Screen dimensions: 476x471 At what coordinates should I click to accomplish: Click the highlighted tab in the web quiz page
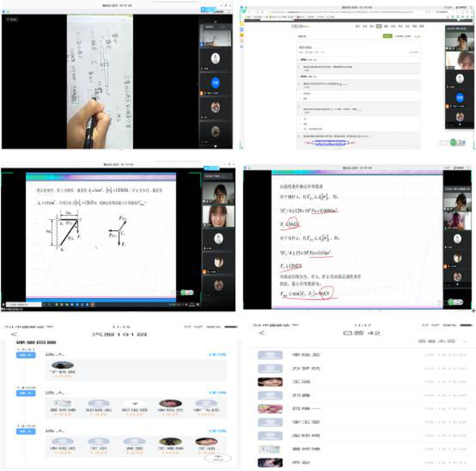tap(379, 25)
